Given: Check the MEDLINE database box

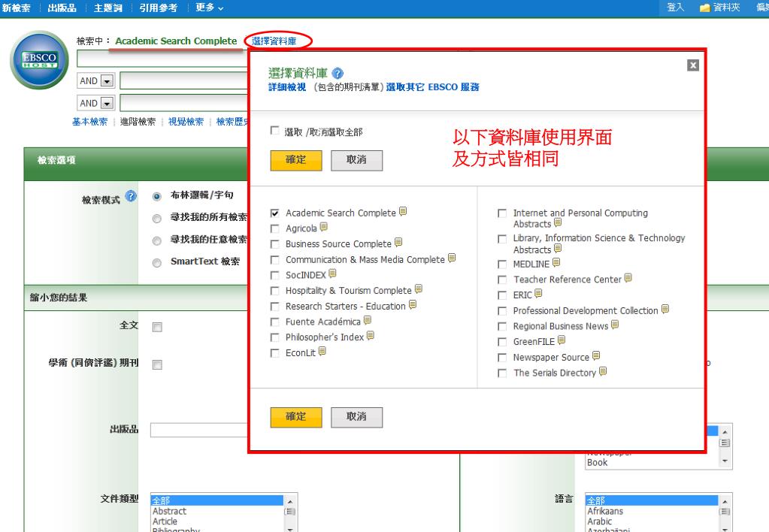Looking at the screenshot, I should click(x=502, y=264).
